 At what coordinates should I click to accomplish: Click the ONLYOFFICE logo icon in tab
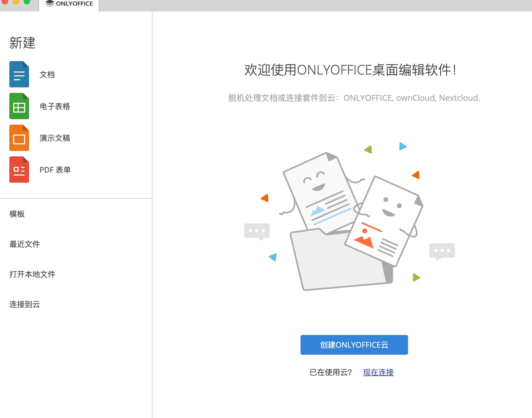(x=50, y=4)
